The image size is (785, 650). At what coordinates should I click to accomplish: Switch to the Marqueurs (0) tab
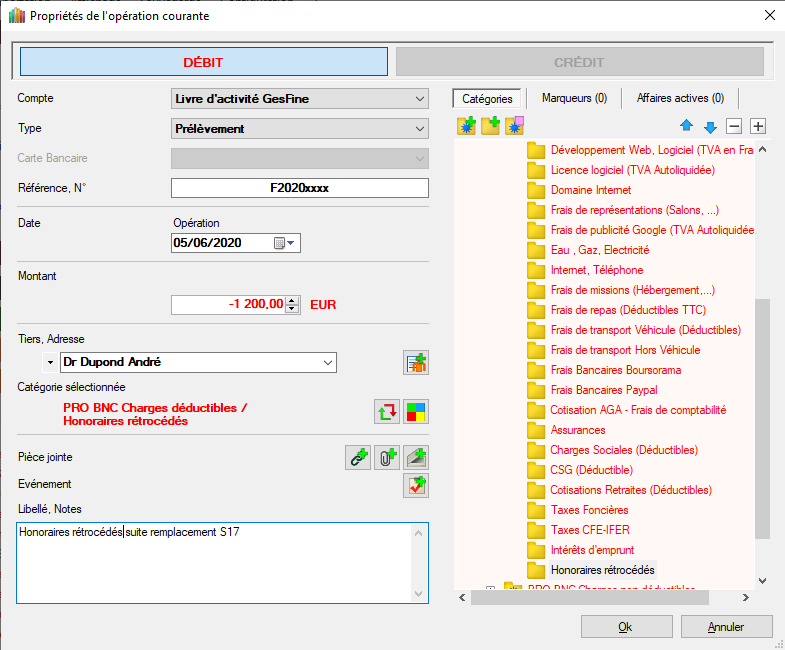click(x=574, y=98)
